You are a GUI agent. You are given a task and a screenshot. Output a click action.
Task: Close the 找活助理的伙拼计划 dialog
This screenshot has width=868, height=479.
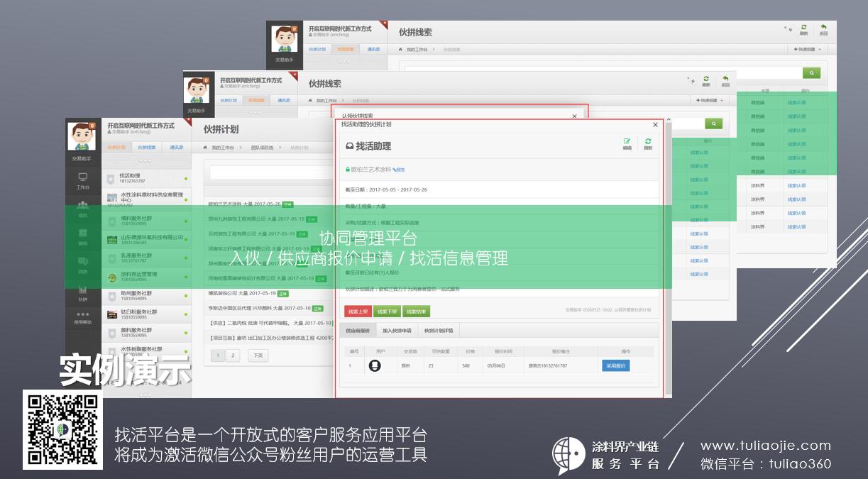tap(655, 125)
